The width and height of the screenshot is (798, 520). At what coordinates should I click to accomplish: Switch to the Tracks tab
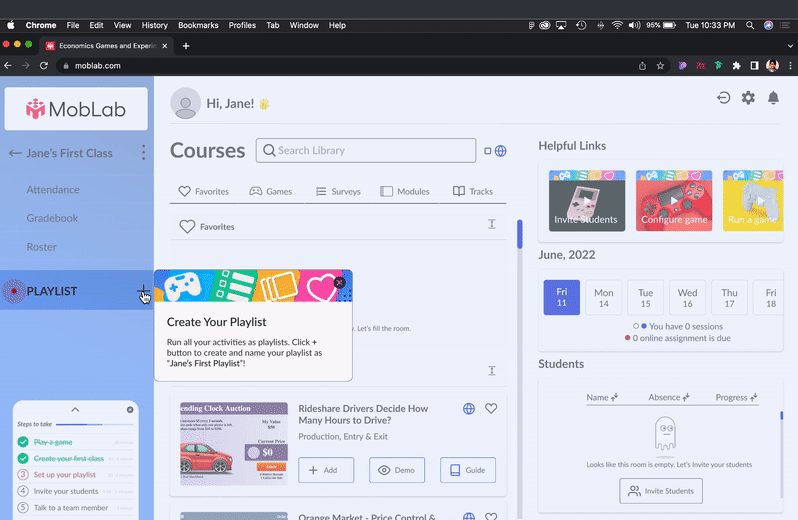473,191
